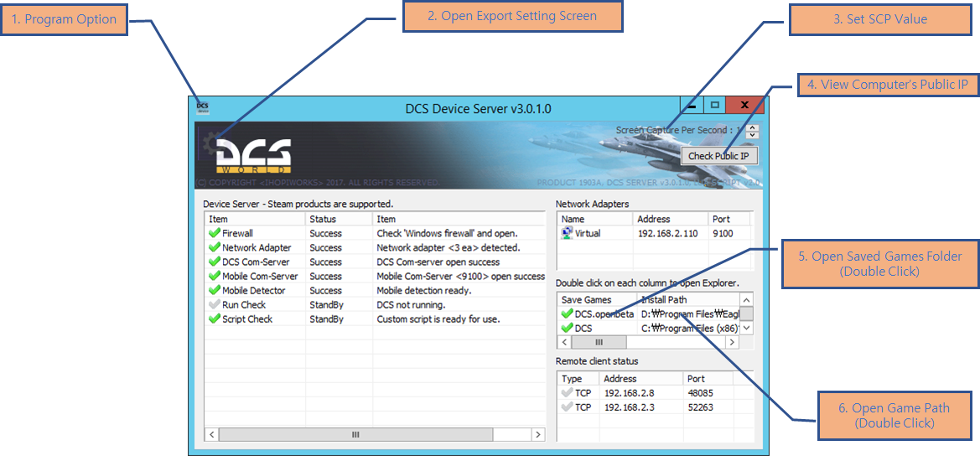Viewport: 980px width, 456px height.
Task: Click the device list horizontal scrollbar thumb
Action: (355, 434)
